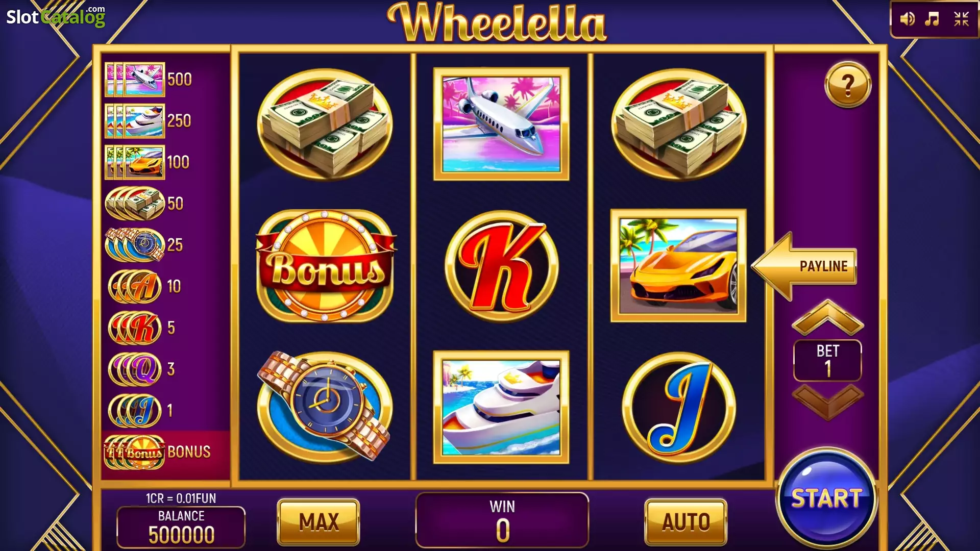Image resolution: width=980 pixels, height=551 pixels.
Task: Click the orange sports car symbol
Action: (678, 266)
